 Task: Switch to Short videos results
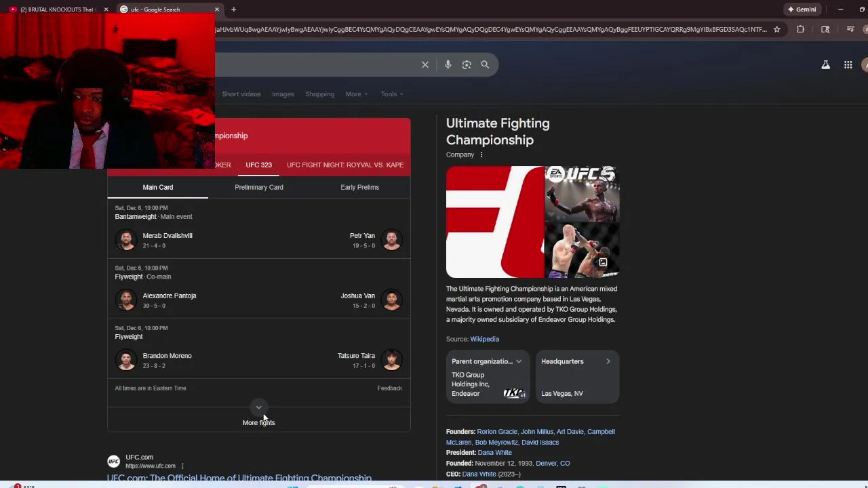coord(241,94)
